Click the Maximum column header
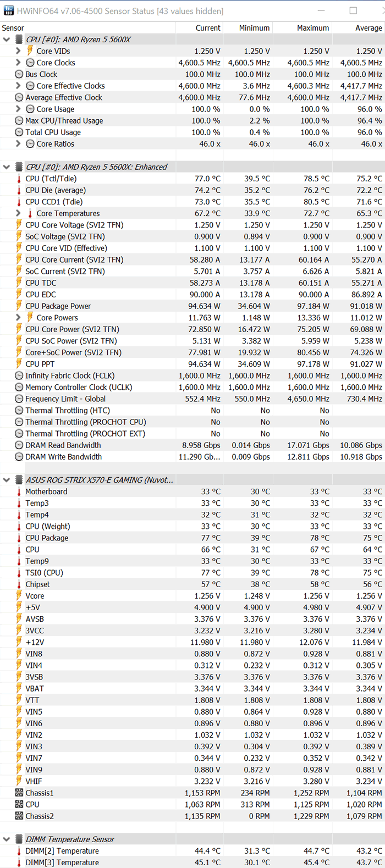This screenshot has width=385, height=868. [312, 28]
